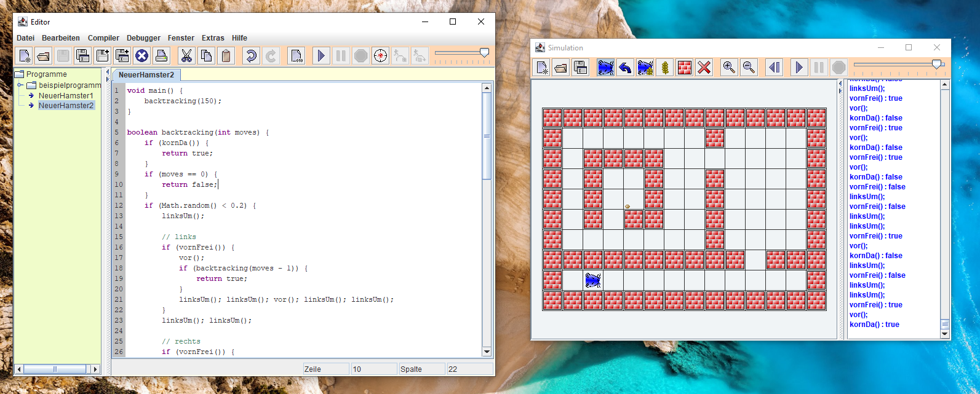Toggle the place-grain tool
This screenshot has width=980, height=394.
pos(665,67)
